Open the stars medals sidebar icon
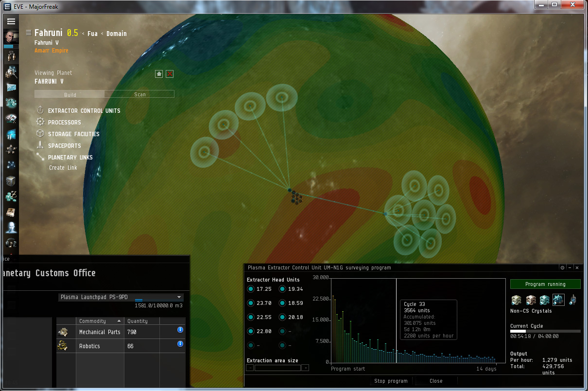The height and width of the screenshot is (391, 588). [x=11, y=149]
